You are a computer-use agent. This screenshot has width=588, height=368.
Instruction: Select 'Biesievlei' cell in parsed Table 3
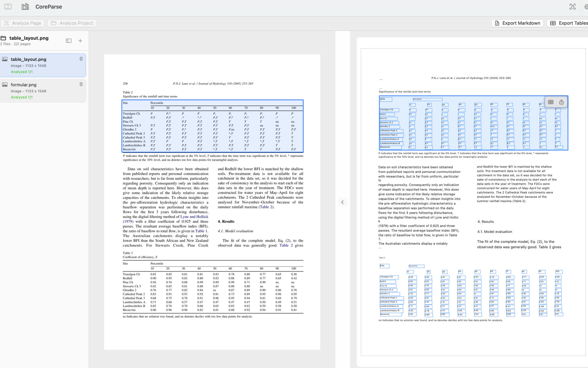(x=391, y=314)
